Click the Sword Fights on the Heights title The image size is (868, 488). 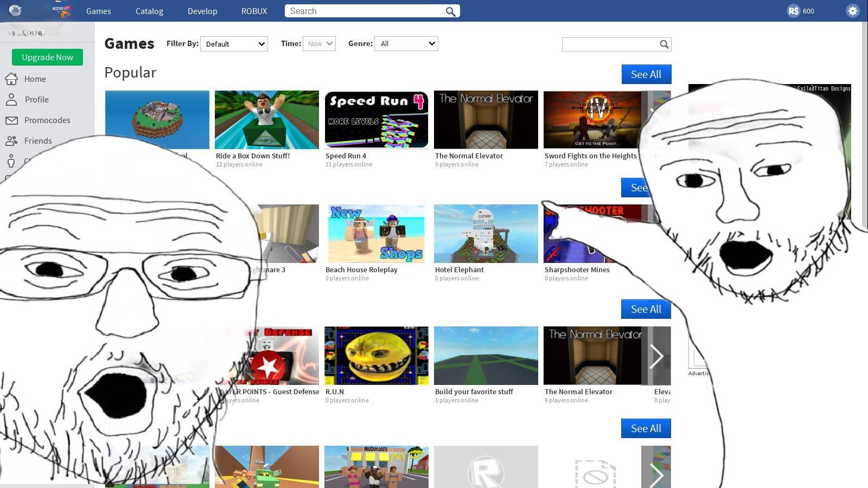click(591, 156)
